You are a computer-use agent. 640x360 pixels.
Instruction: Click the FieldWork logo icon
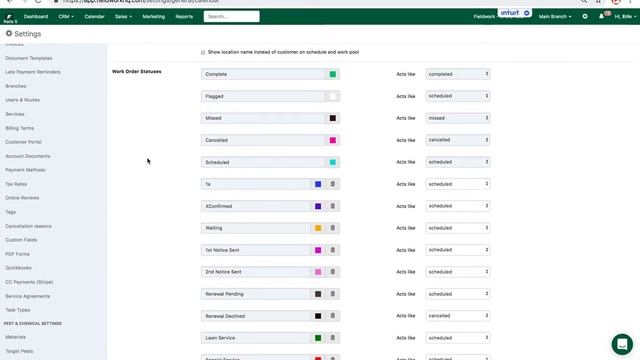[9, 17]
